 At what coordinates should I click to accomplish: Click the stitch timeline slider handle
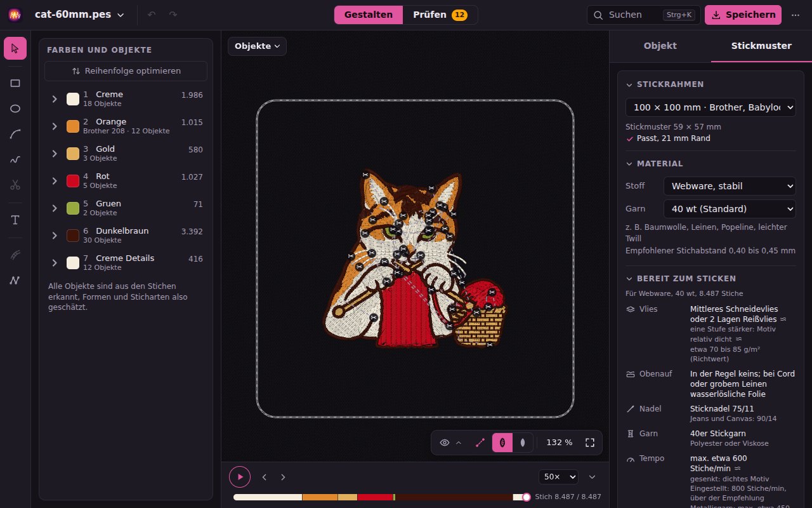527,497
